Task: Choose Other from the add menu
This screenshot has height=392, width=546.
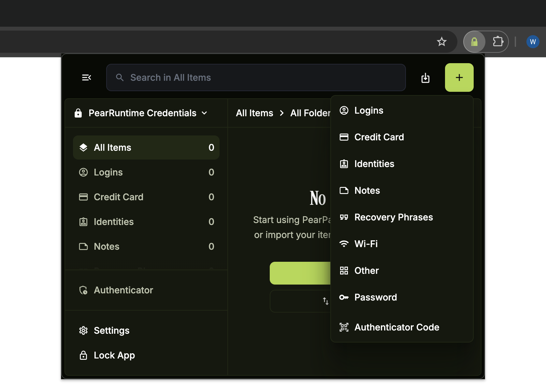Action: click(402, 271)
